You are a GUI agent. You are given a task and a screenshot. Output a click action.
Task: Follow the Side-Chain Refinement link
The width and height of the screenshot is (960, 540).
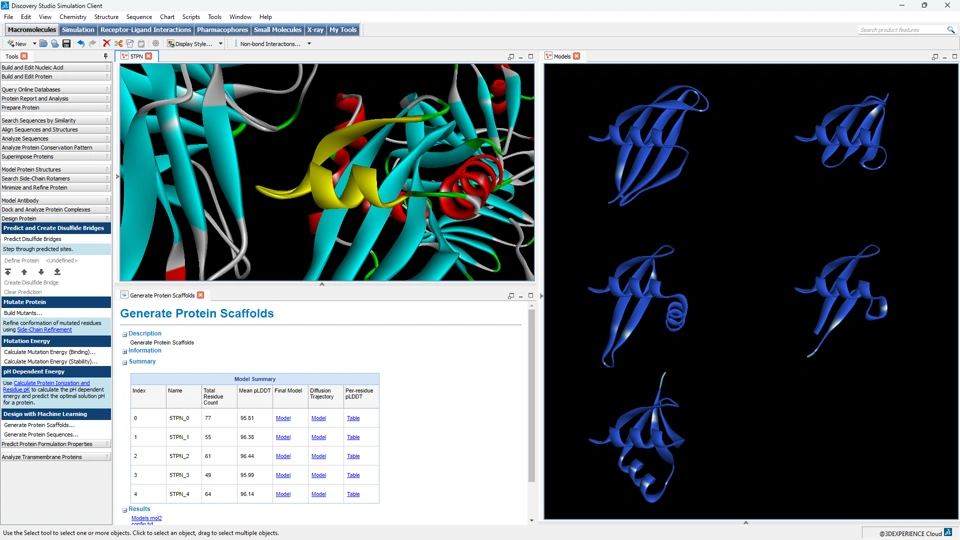[45, 329]
